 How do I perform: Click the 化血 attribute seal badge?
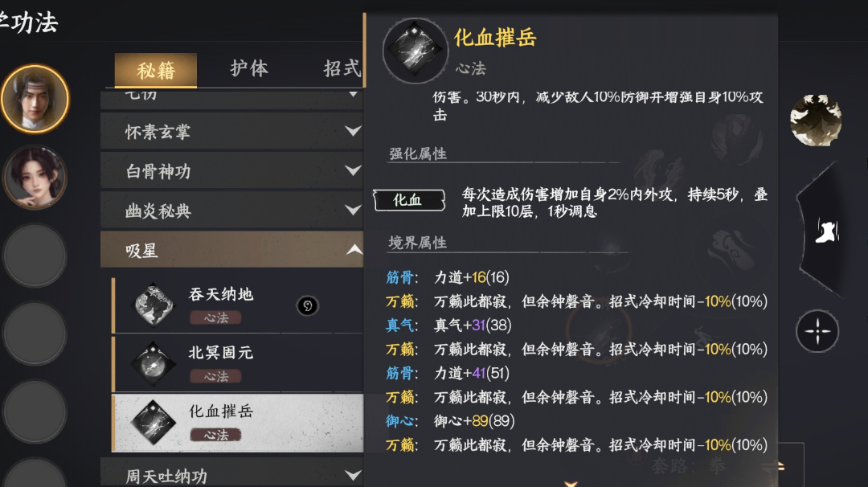[409, 200]
